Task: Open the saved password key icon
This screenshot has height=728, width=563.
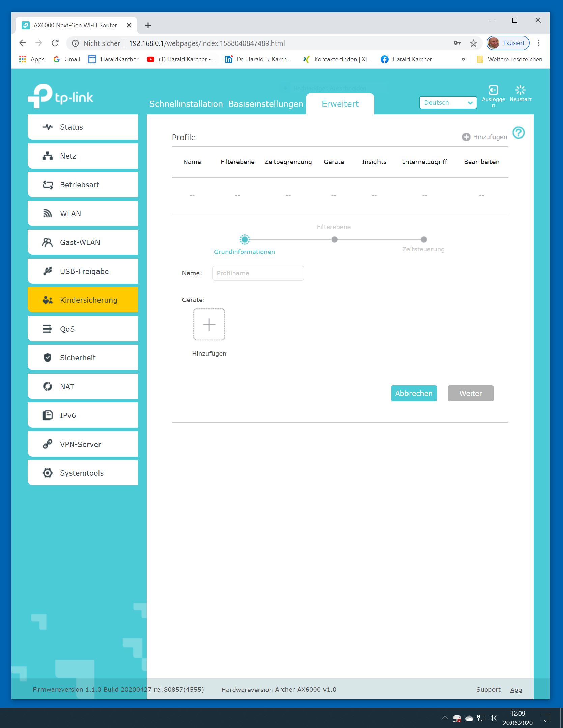Action: click(457, 43)
